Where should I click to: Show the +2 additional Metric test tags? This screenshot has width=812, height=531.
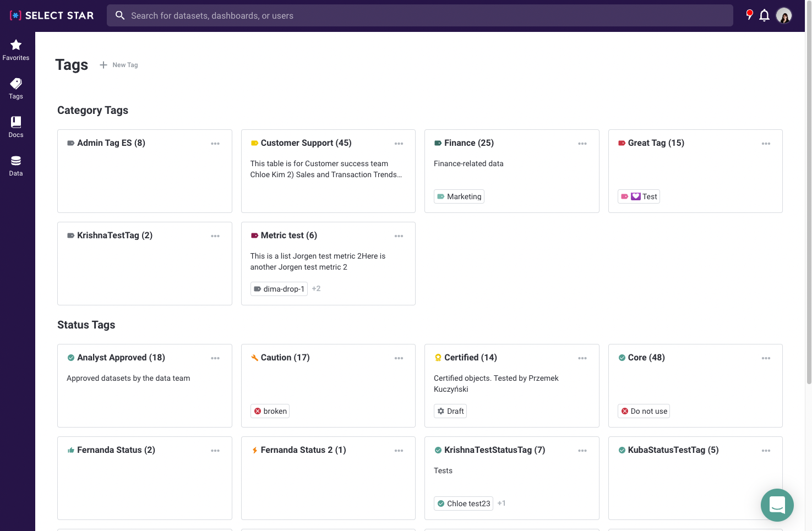316,288
